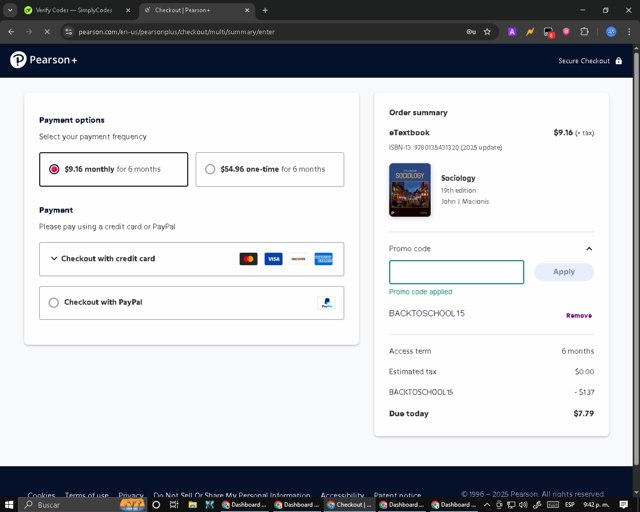Switch to the Verify Codes — SimplyCodes tab
Image resolution: width=640 pixels, height=512 pixels.
(73, 10)
